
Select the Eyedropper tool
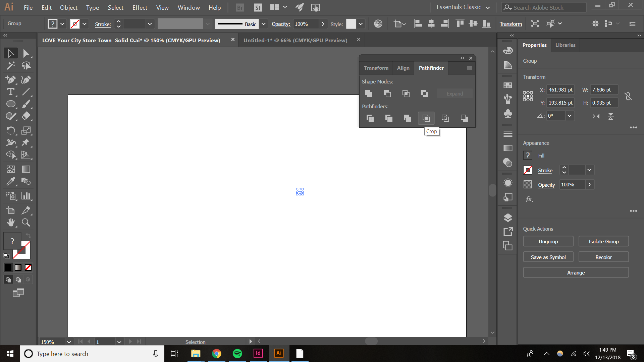[10, 181]
